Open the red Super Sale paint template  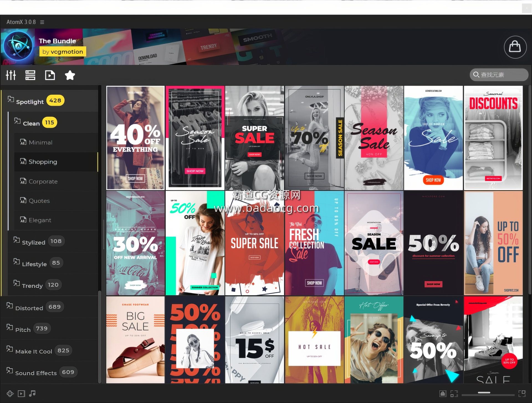[x=255, y=243]
